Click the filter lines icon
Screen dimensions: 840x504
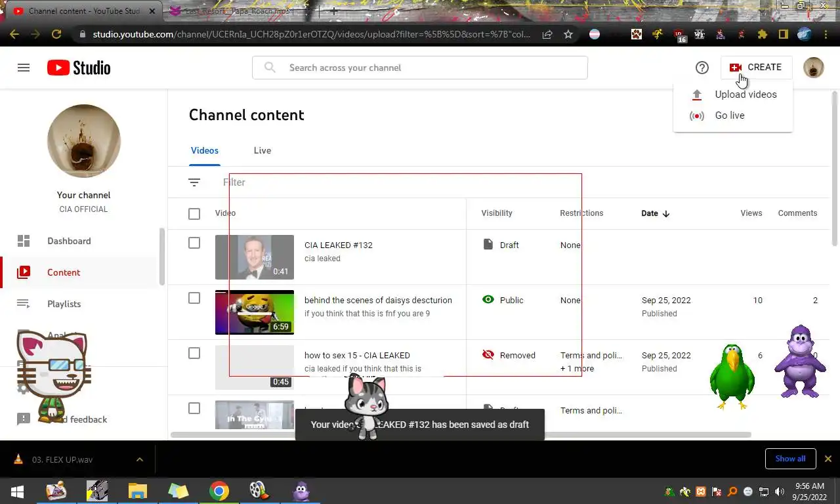pos(194,182)
